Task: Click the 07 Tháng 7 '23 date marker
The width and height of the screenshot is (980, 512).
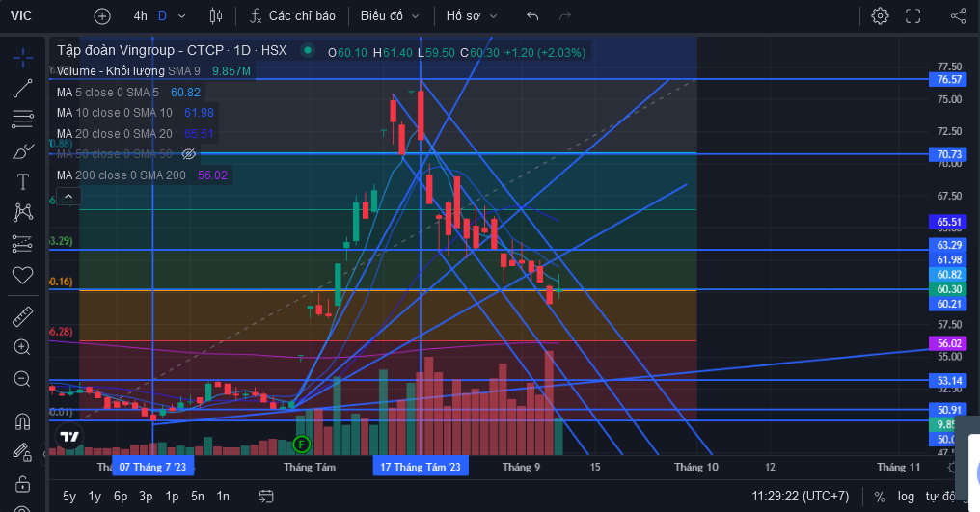Action: (x=152, y=467)
